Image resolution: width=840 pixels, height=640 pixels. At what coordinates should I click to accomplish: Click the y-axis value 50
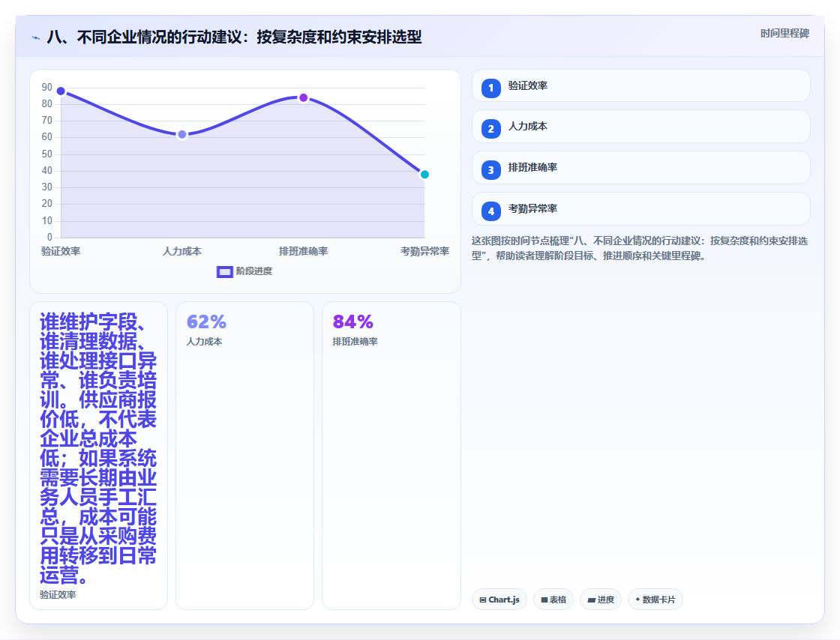tap(47, 154)
